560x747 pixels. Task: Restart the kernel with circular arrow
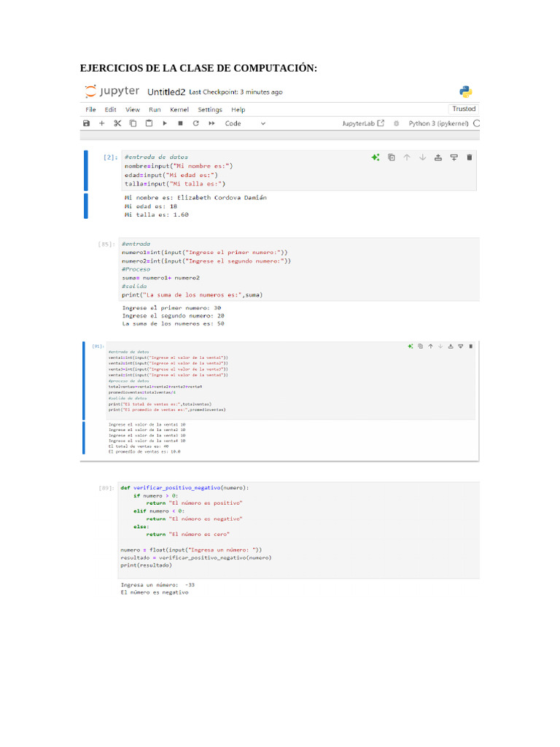pos(195,123)
